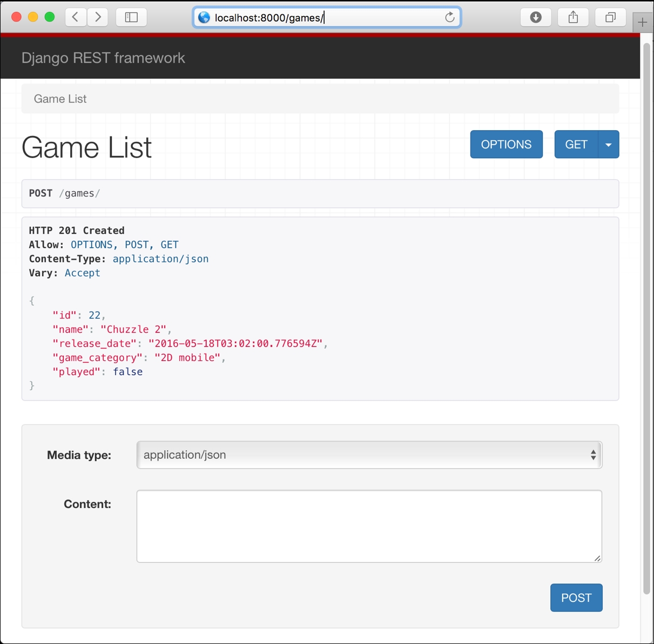Click the OPTIONS button

point(506,145)
